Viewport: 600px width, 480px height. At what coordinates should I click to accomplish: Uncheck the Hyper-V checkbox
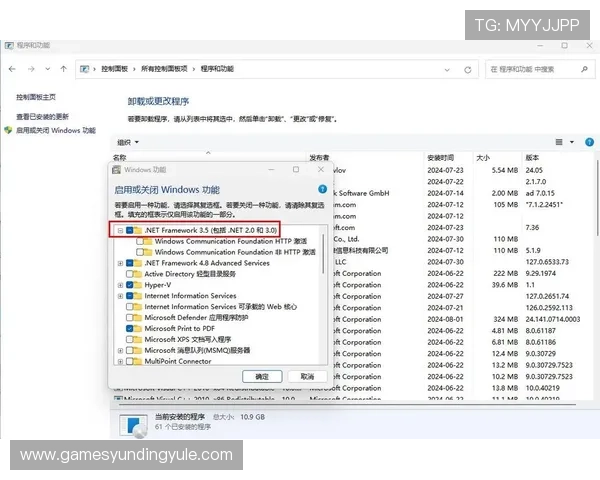click(x=130, y=285)
